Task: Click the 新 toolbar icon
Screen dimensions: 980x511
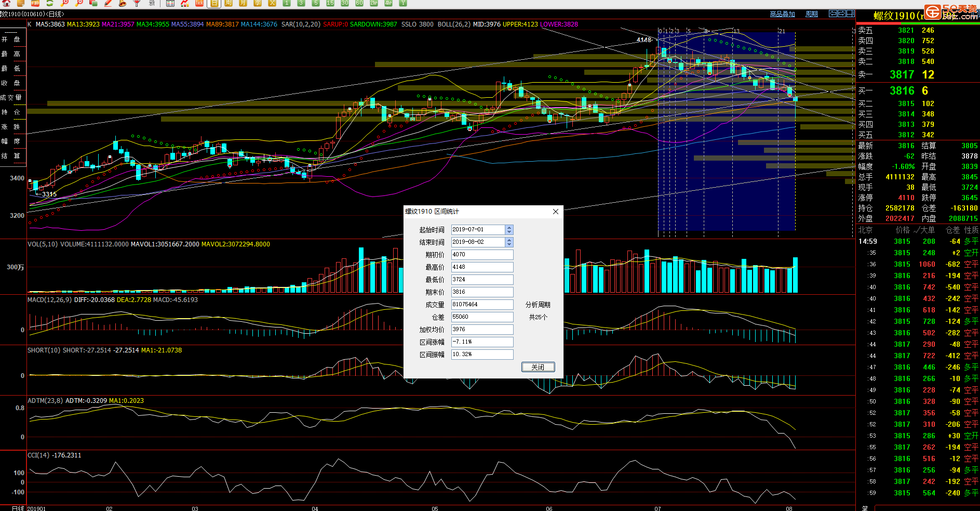Action: click(x=152, y=3)
